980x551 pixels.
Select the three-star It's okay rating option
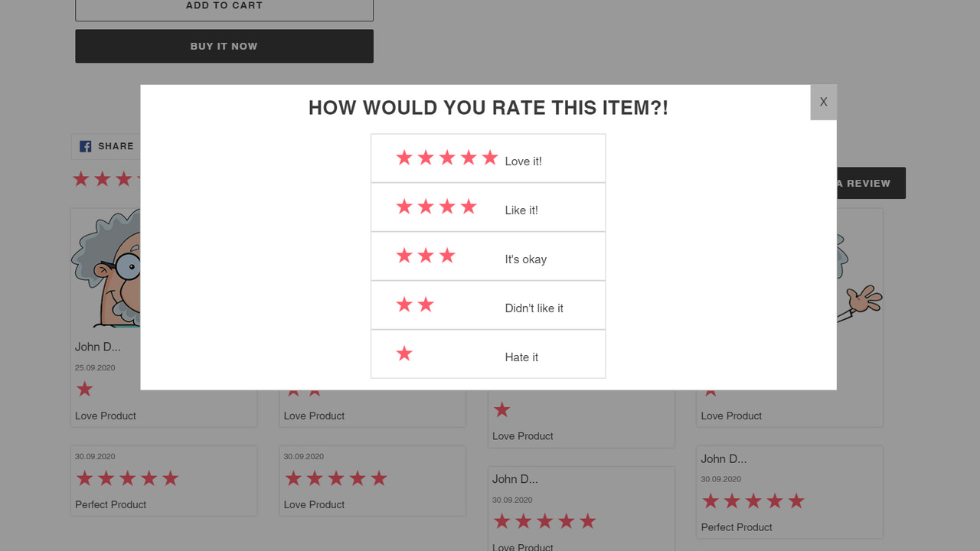(488, 256)
